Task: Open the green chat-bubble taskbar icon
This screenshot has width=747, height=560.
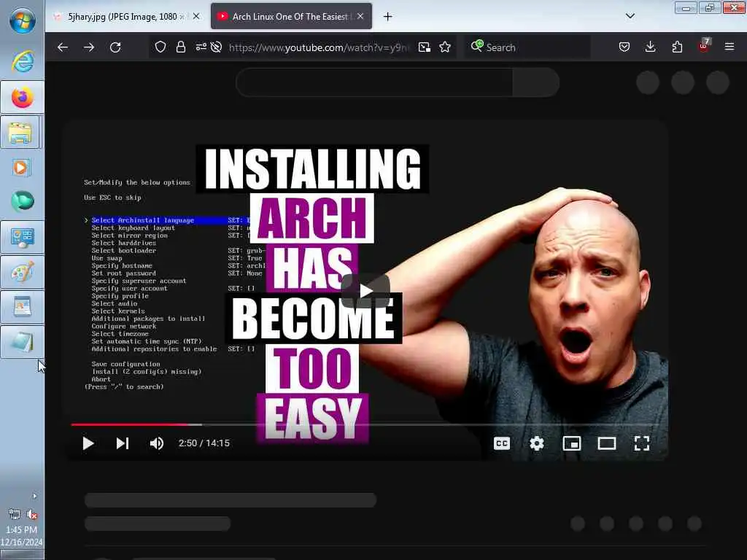Action: pos(23,201)
